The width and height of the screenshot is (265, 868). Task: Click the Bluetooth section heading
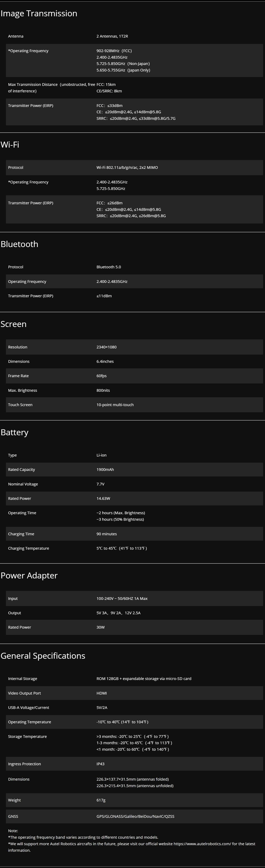[19, 244]
